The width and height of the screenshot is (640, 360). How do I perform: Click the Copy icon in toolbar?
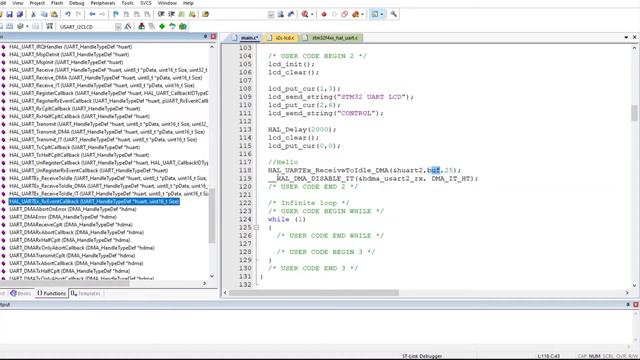click(x=44, y=14)
